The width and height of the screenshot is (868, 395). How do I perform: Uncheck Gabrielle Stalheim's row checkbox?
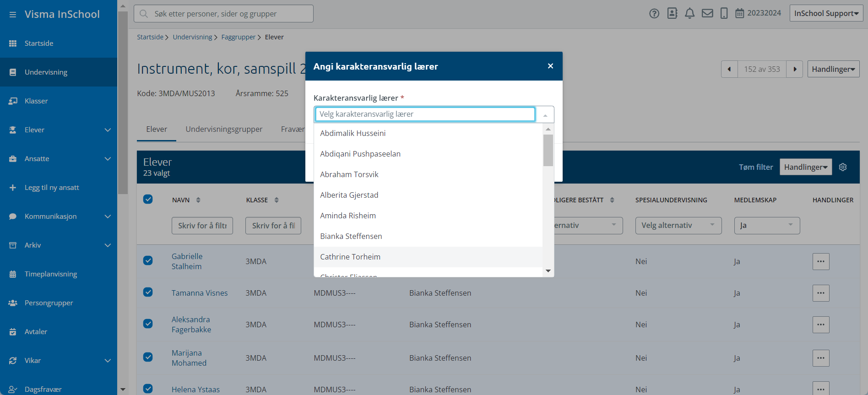148,260
